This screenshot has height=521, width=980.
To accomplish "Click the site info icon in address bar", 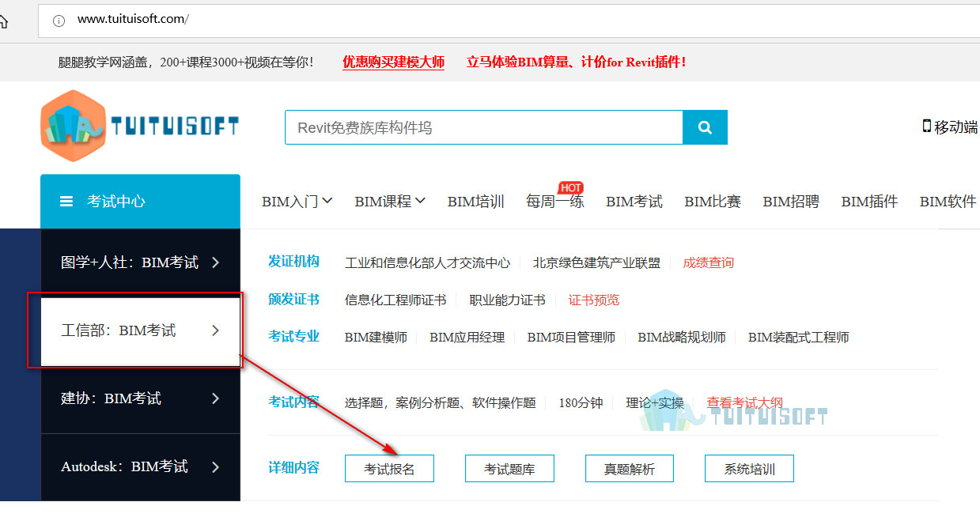I will (59, 20).
